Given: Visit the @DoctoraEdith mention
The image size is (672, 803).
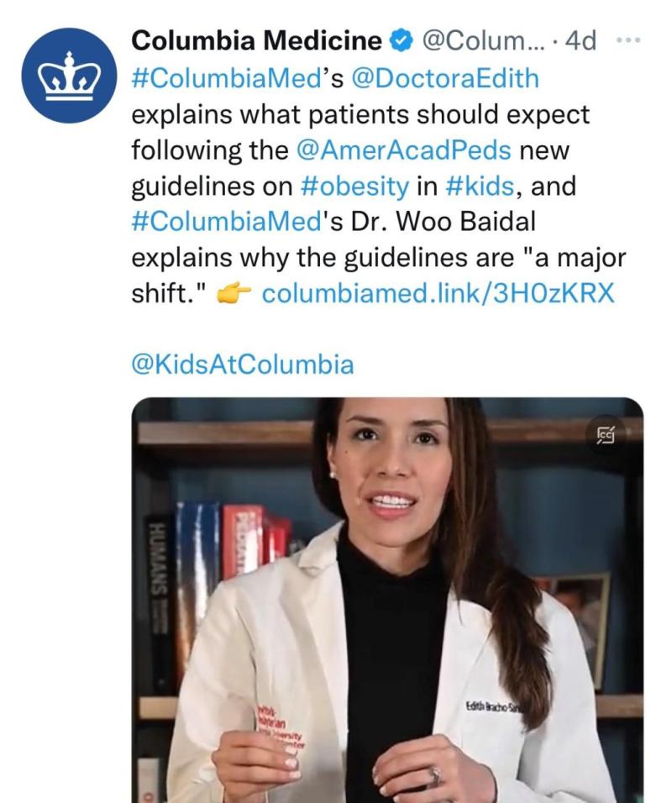Looking at the screenshot, I should coord(444,79).
